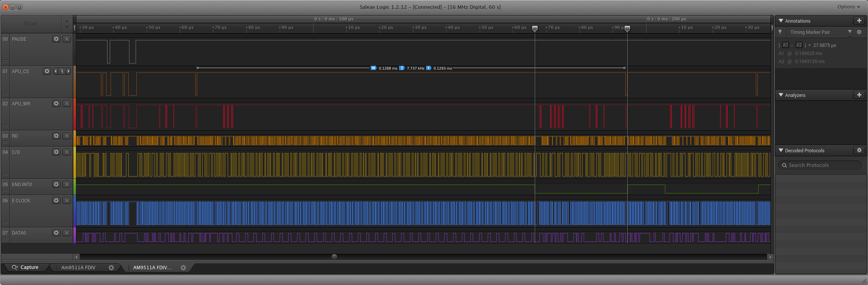Click the falling-edge trigger icon on APU_CS
This screenshot has width=868, height=285.
[x=62, y=71]
